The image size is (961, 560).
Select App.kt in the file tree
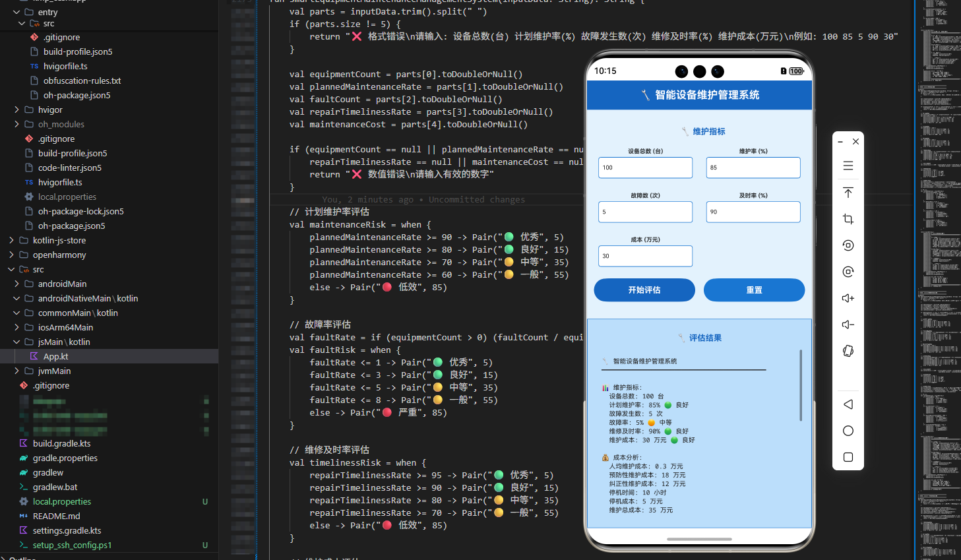(x=109, y=356)
